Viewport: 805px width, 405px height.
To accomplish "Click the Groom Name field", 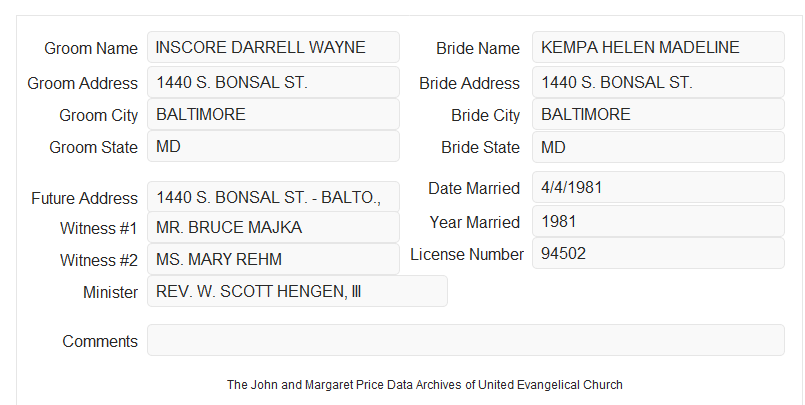I will 273,47.
